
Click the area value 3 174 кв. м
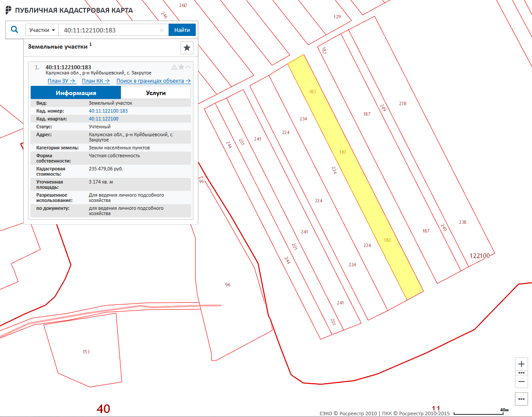[x=102, y=181]
